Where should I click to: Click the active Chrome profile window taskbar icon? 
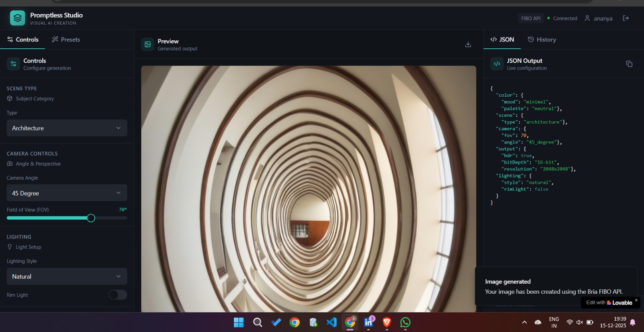pyautogui.click(x=350, y=322)
